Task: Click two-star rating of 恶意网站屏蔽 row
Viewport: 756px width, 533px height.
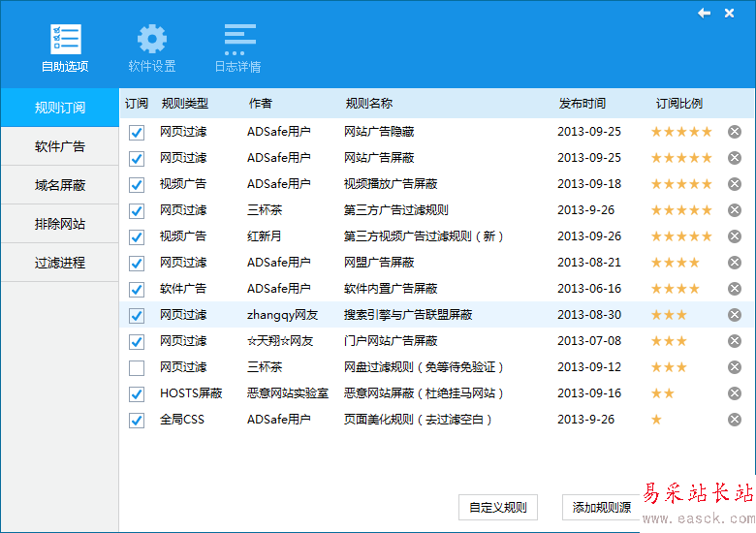Action: coord(662,393)
